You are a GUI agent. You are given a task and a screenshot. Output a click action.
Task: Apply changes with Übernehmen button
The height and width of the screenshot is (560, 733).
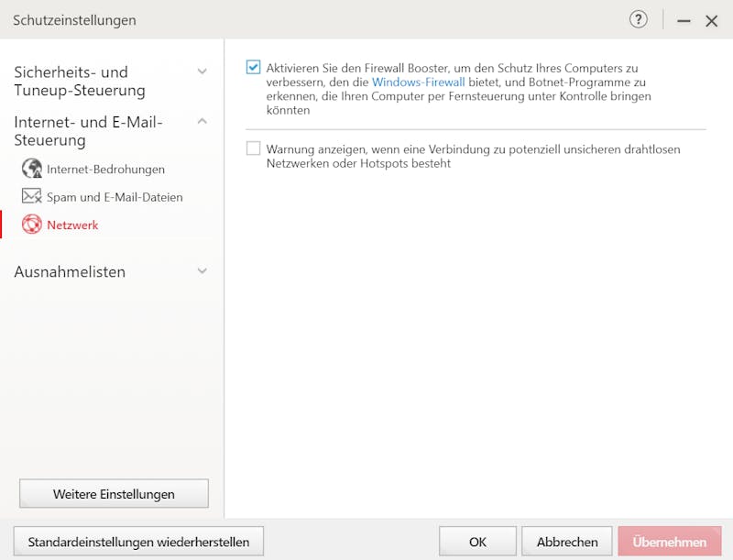click(x=670, y=542)
